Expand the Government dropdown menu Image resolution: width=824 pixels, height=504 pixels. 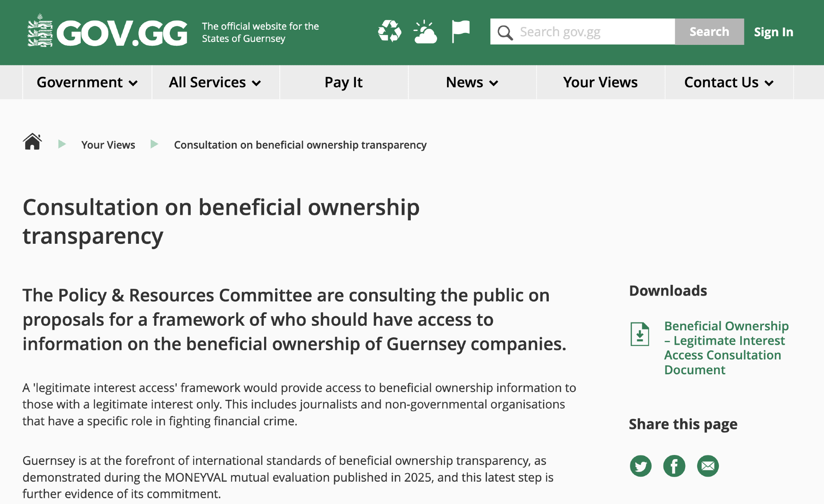[87, 82]
